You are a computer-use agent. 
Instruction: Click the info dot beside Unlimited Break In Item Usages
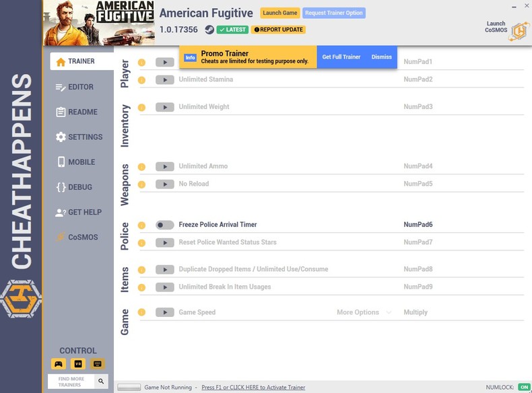(141, 287)
